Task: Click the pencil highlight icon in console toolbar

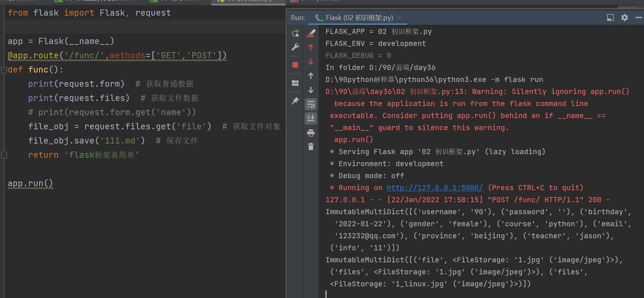Action: [x=311, y=33]
